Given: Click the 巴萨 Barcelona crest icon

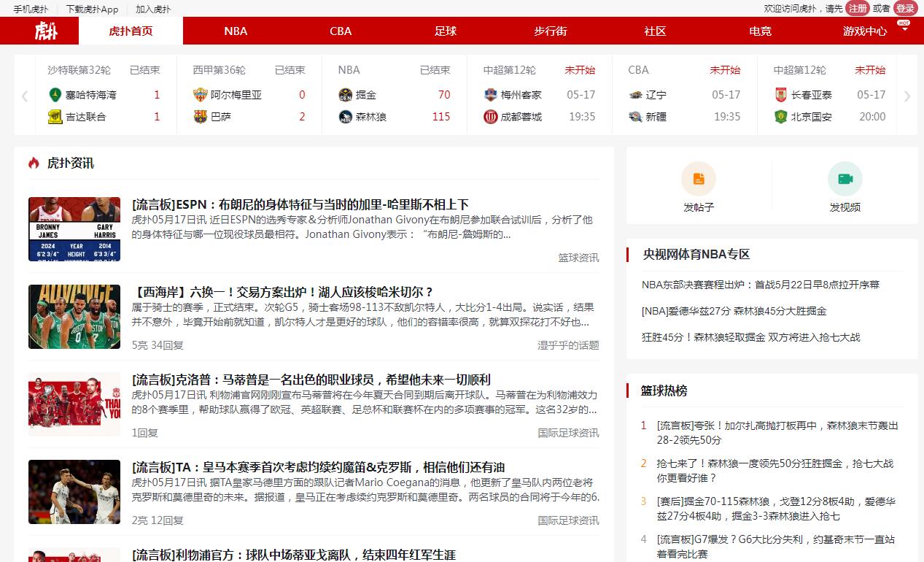Looking at the screenshot, I should (x=201, y=117).
